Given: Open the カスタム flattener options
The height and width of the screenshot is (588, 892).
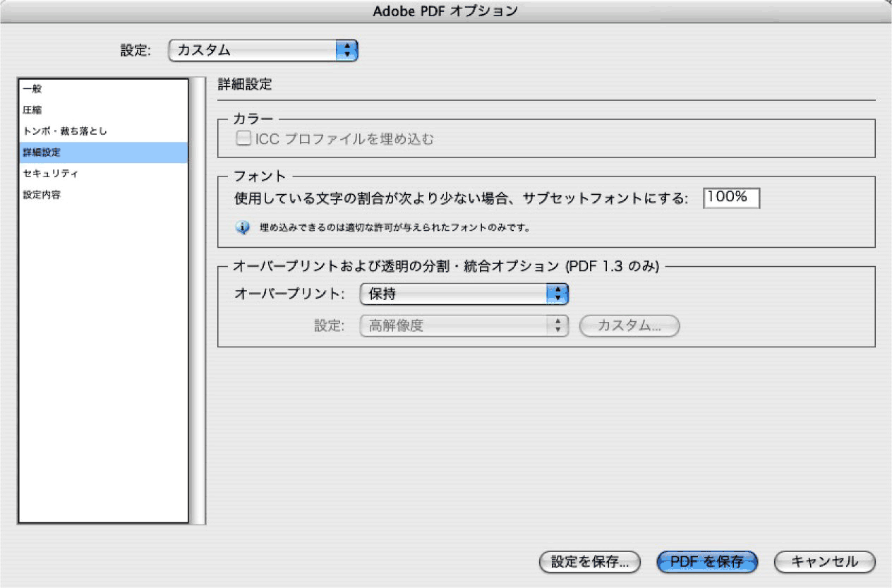Looking at the screenshot, I should [629, 325].
